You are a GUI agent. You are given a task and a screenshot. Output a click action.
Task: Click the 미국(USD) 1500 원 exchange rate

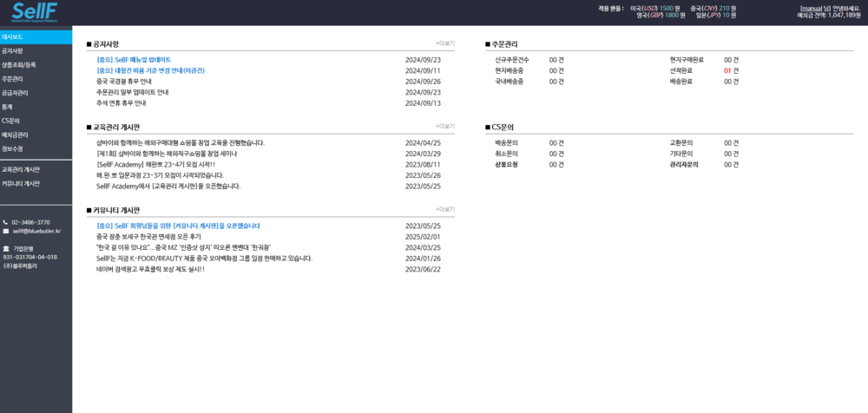(655, 9)
